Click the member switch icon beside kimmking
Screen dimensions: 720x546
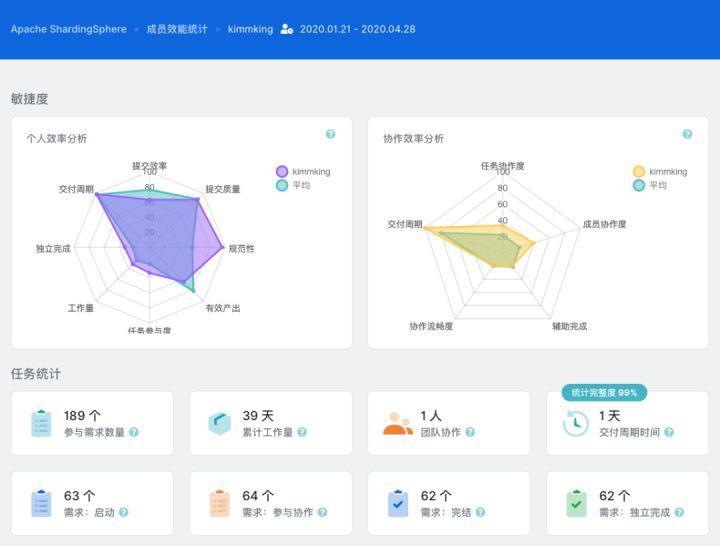287,29
